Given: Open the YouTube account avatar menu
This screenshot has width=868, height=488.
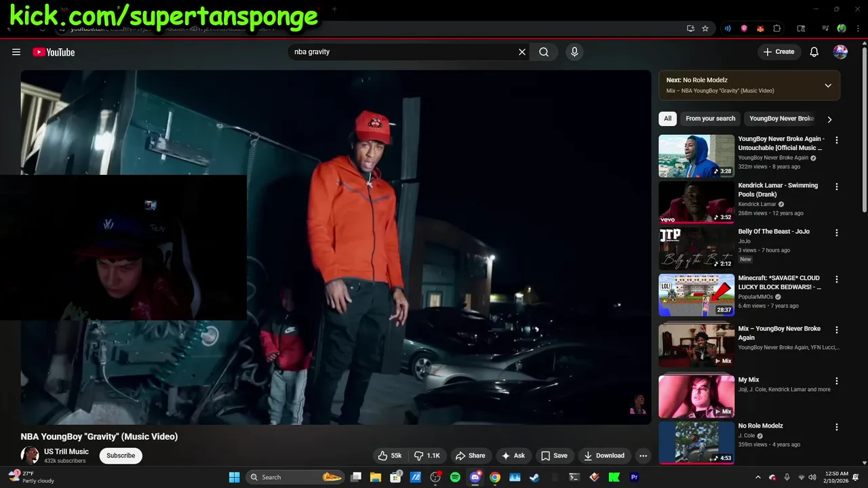Looking at the screenshot, I should click(x=840, y=52).
